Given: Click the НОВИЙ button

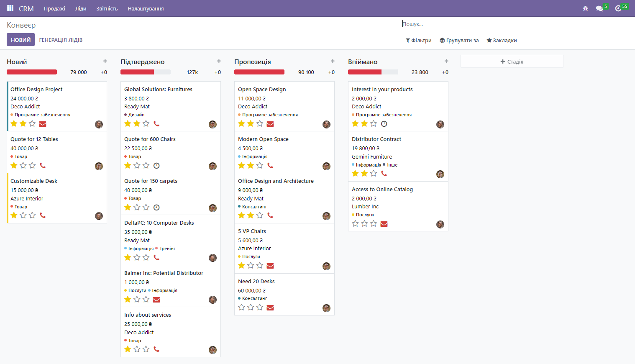Looking at the screenshot, I should (x=20, y=39).
